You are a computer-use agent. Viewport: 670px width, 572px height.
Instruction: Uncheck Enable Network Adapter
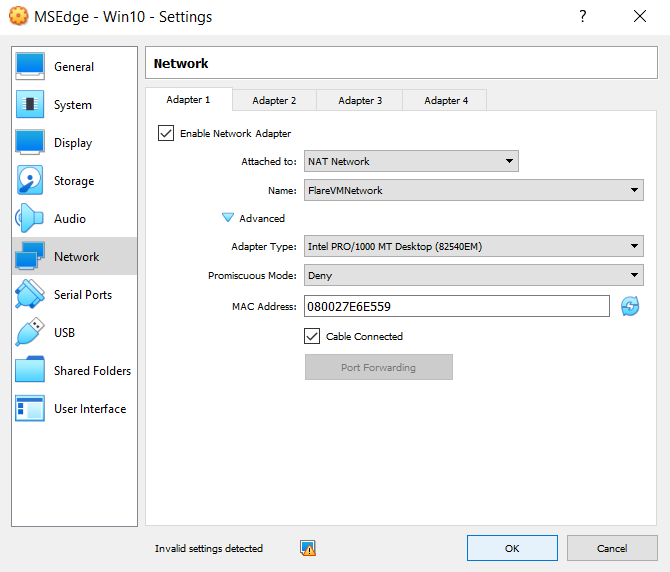click(x=166, y=133)
